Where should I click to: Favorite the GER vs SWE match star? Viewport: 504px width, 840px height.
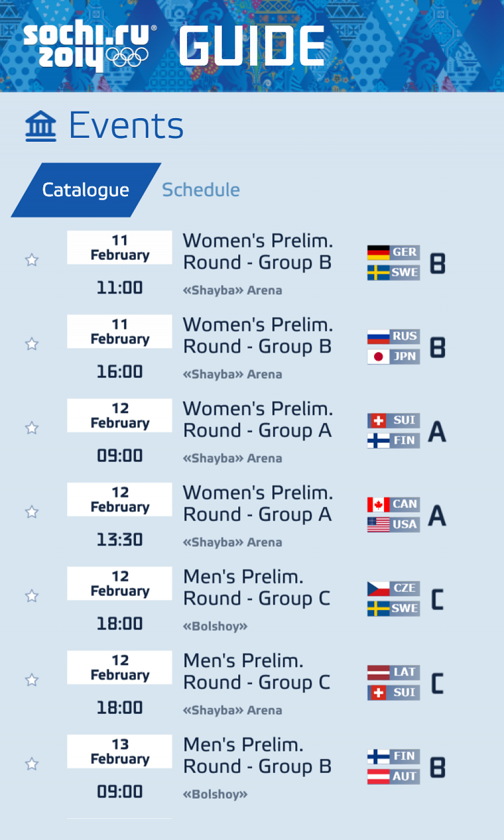(32, 260)
